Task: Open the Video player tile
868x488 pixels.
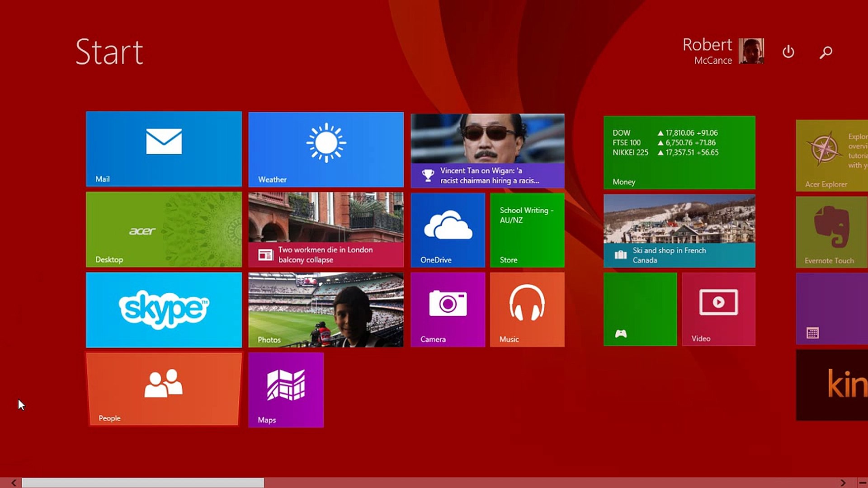Action: [x=718, y=309]
